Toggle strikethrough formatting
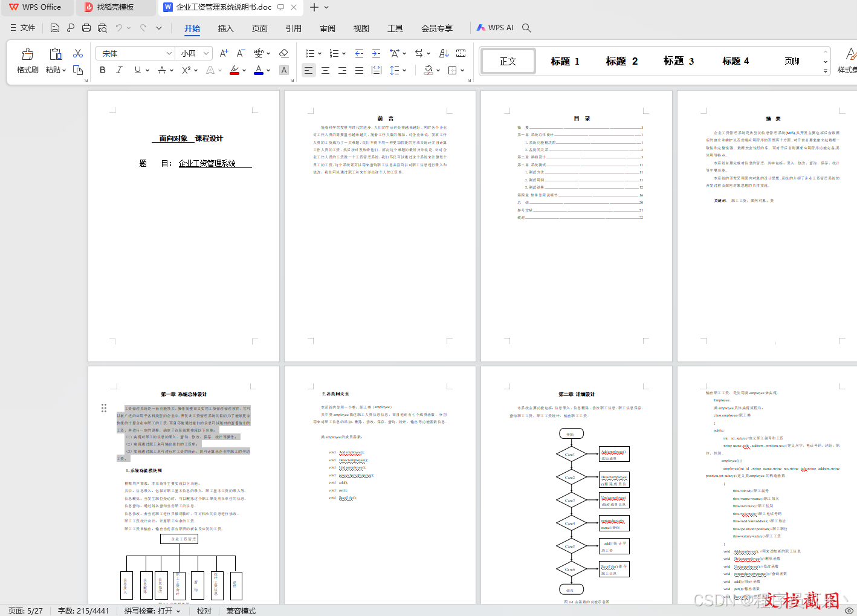The width and height of the screenshot is (857, 616). tap(162, 70)
